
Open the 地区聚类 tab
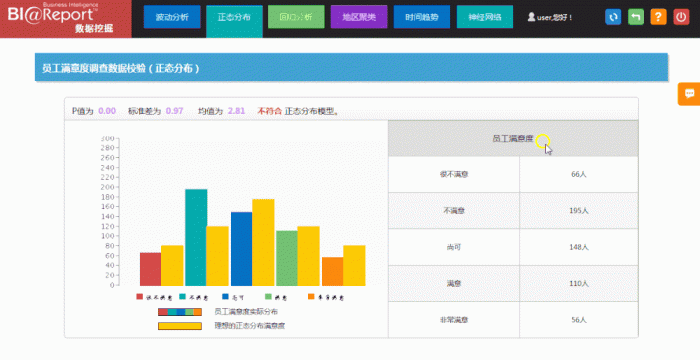point(359,17)
